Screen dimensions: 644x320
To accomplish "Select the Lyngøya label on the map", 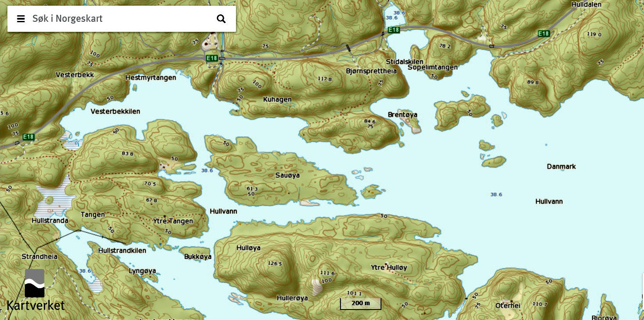I will coord(142,271).
